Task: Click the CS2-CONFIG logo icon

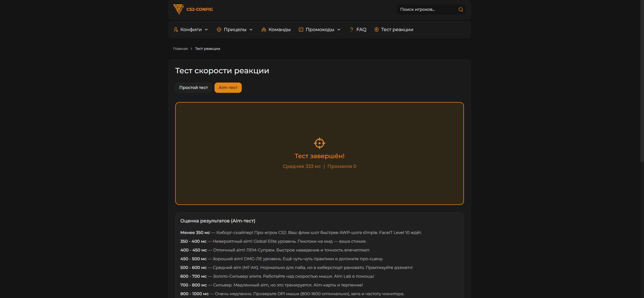Action: (x=179, y=9)
